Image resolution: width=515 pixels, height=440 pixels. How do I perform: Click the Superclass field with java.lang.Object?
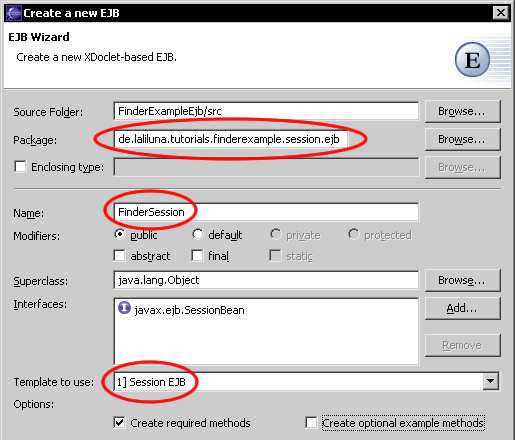[266, 280]
